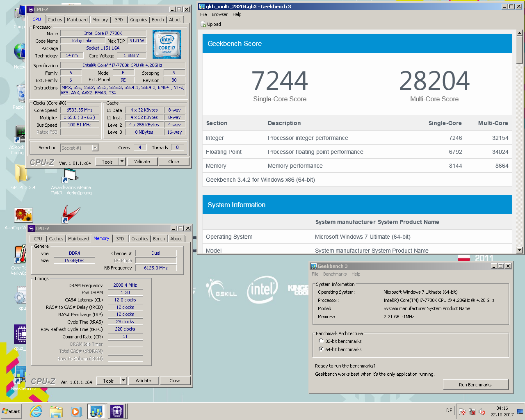Switch to Geekbench taskbar button
Viewport: 525px width, 420px height.
[96, 411]
